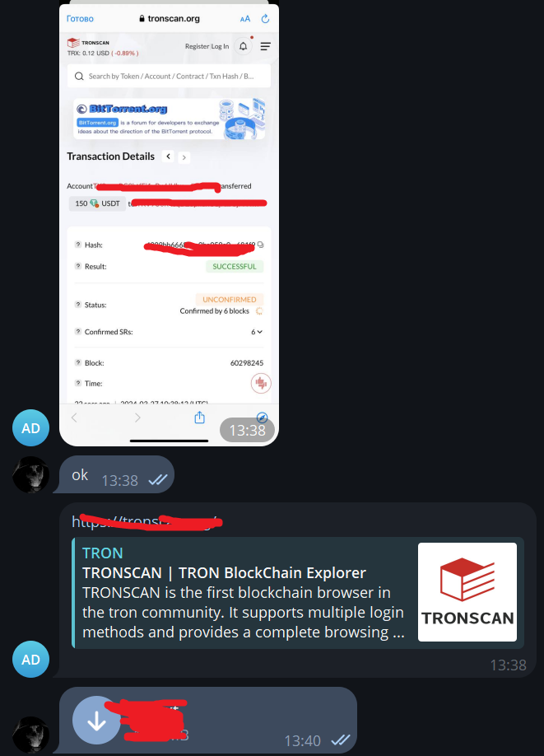This screenshot has height=756, width=544.
Task: Open in Safari compass icon
Action: pyautogui.click(x=262, y=417)
